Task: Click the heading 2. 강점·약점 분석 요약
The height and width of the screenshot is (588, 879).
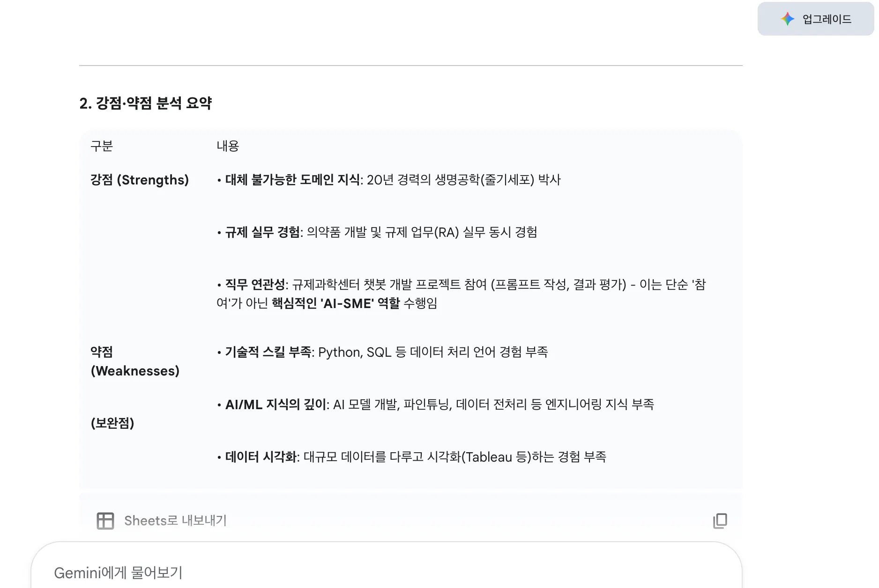Action: (146, 103)
